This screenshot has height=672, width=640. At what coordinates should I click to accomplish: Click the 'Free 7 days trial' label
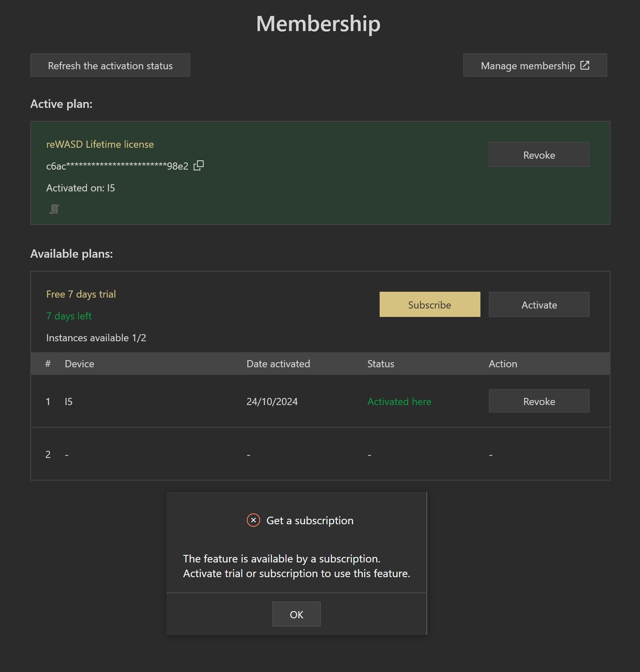pos(81,294)
